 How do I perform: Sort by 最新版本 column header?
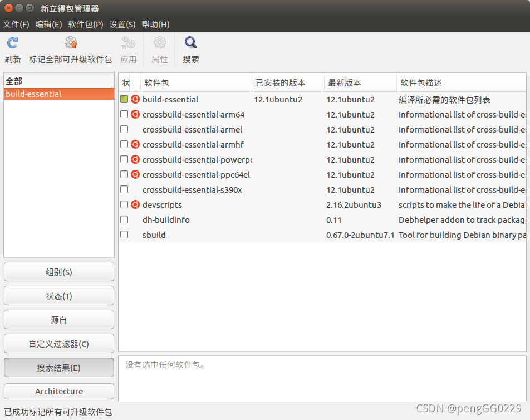point(360,82)
